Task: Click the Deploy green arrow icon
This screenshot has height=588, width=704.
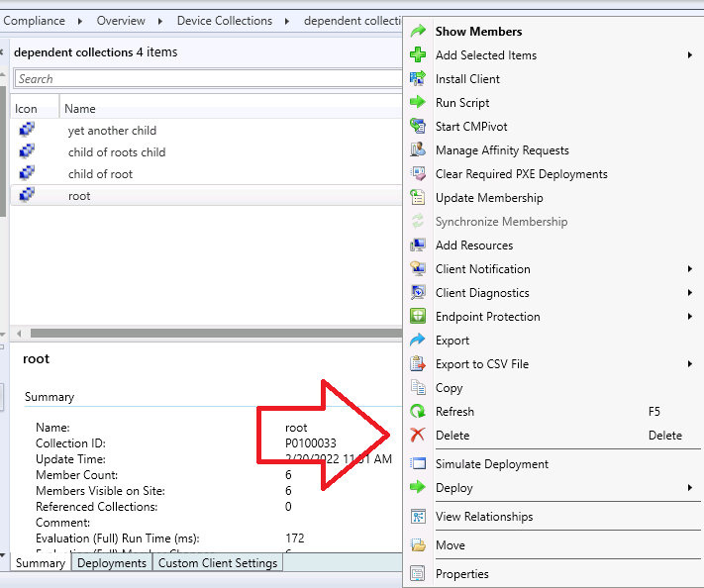Action: [x=418, y=487]
